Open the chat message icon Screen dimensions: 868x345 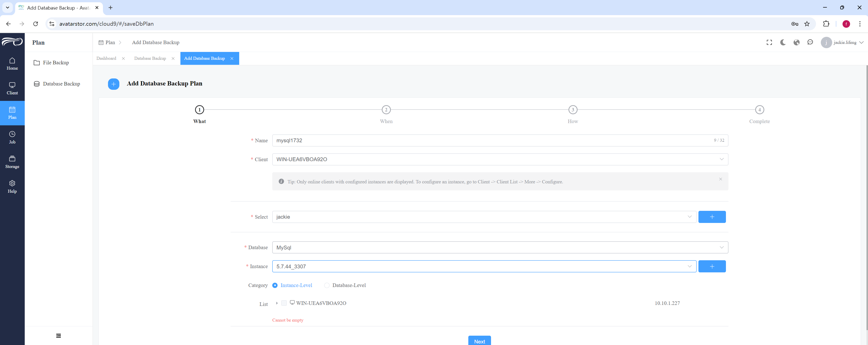[810, 42]
